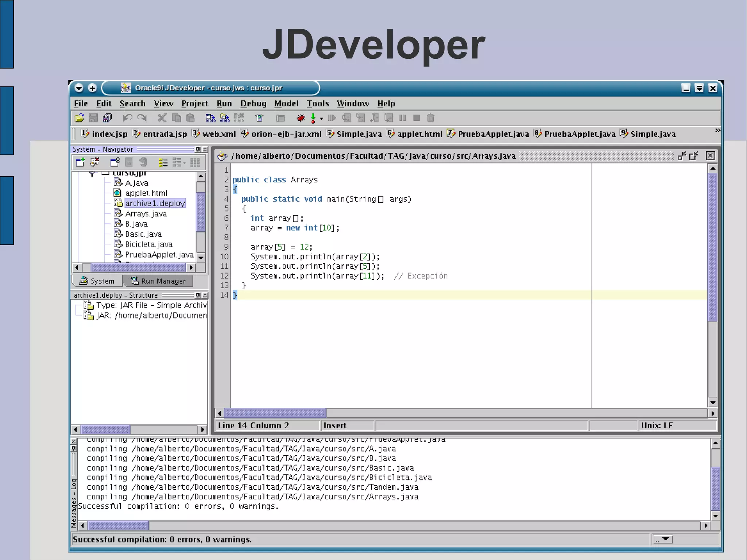Click the New item icon in Navigator

tap(80, 162)
